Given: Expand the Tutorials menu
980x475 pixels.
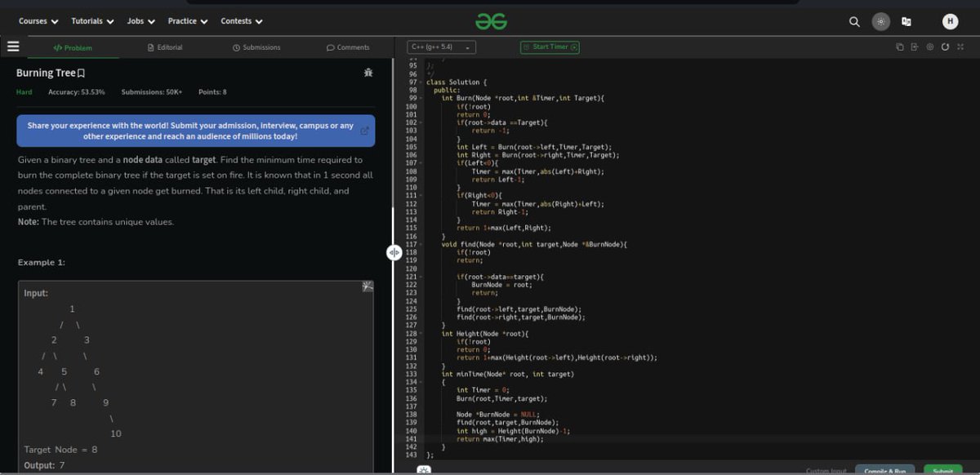Looking at the screenshot, I should (x=91, y=20).
